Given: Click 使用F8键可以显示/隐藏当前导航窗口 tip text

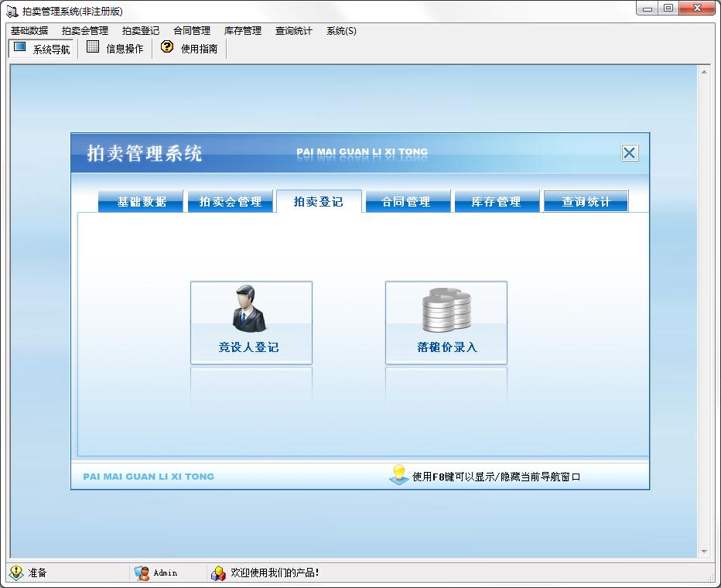Looking at the screenshot, I should [496, 477].
